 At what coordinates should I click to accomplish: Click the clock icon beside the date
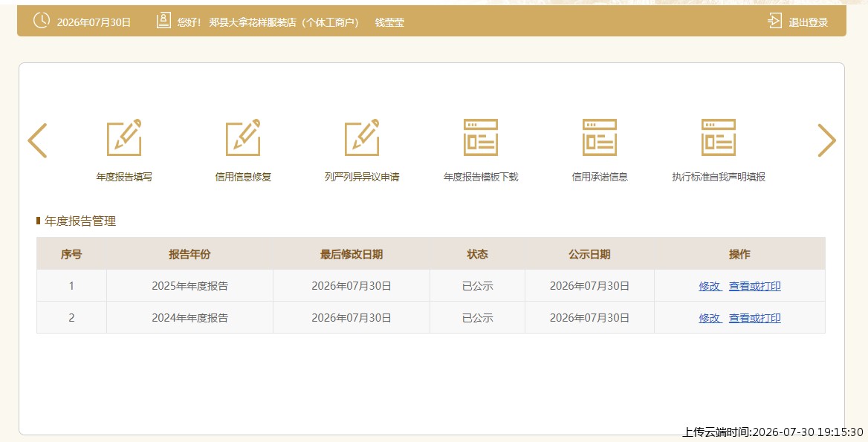pyautogui.click(x=42, y=21)
